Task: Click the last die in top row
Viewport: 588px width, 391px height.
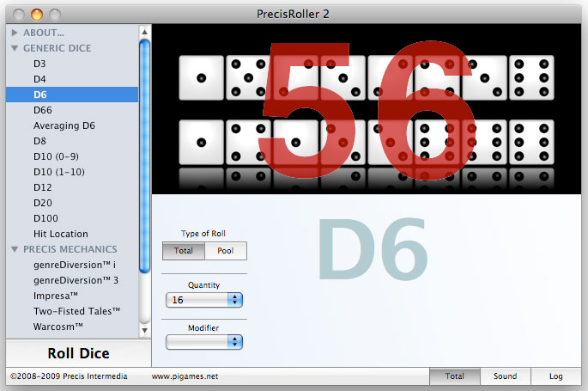Action: click(531, 77)
